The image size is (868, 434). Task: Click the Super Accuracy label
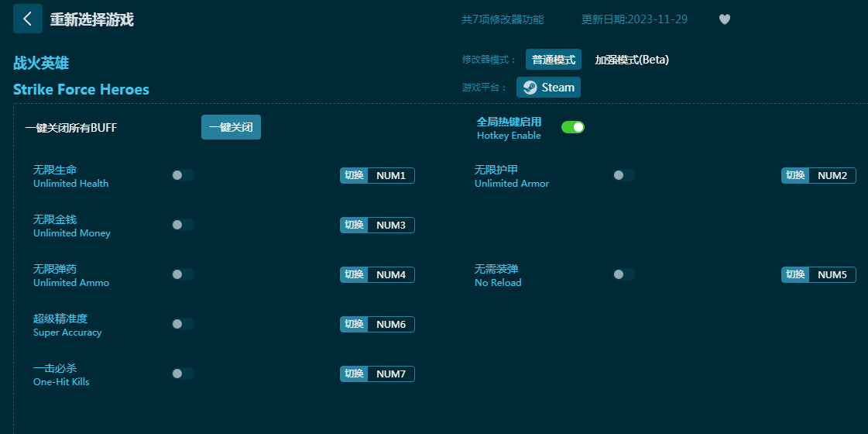(x=67, y=332)
